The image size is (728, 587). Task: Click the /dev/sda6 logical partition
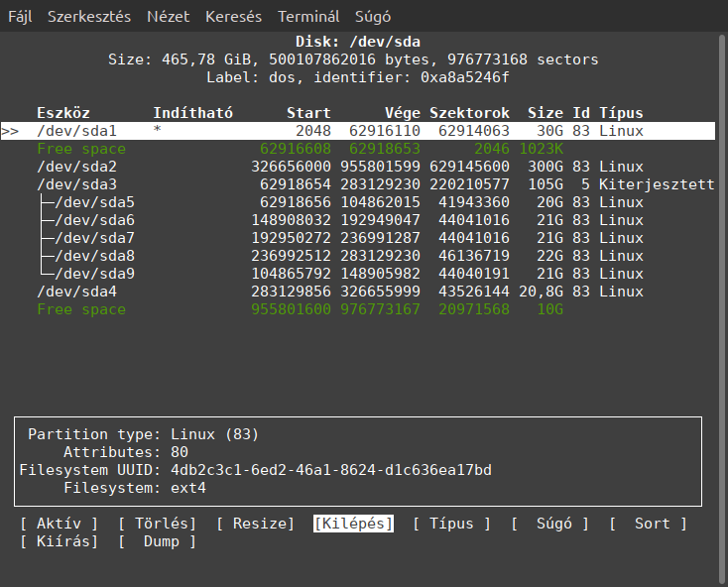pos(358,220)
